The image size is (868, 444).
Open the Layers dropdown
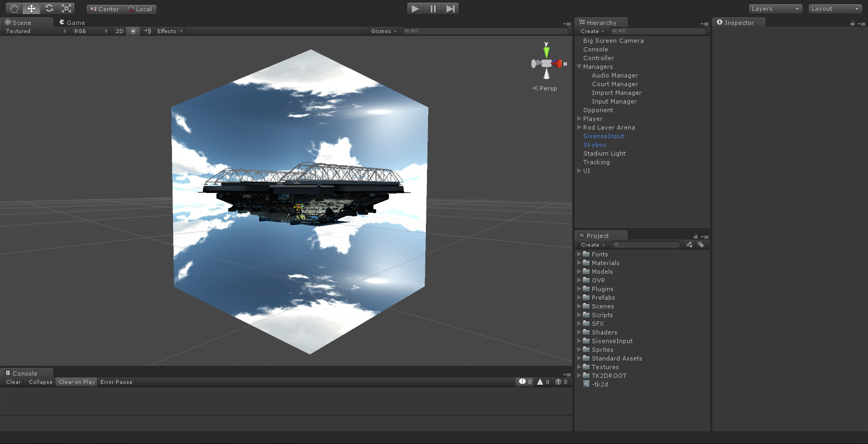pyautogui.click(x=775, y=9)
